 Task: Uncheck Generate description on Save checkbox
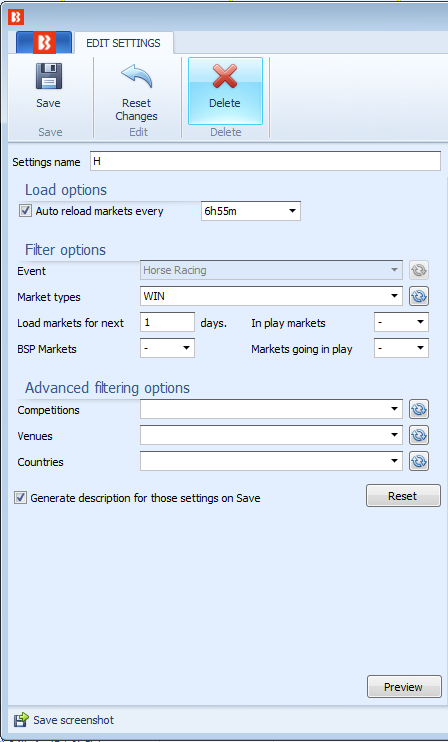coord(20,498)
